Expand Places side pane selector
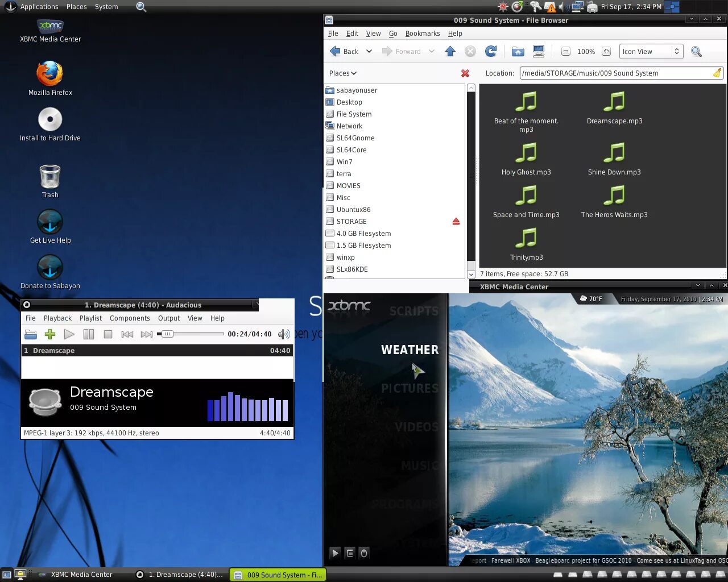728x582 pixels. click(x=343, y=73)
